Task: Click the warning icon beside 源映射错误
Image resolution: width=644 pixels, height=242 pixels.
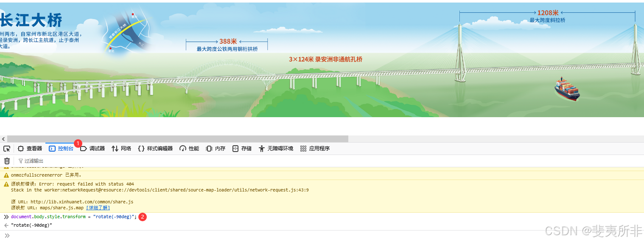Action: (x=6, y=184)
